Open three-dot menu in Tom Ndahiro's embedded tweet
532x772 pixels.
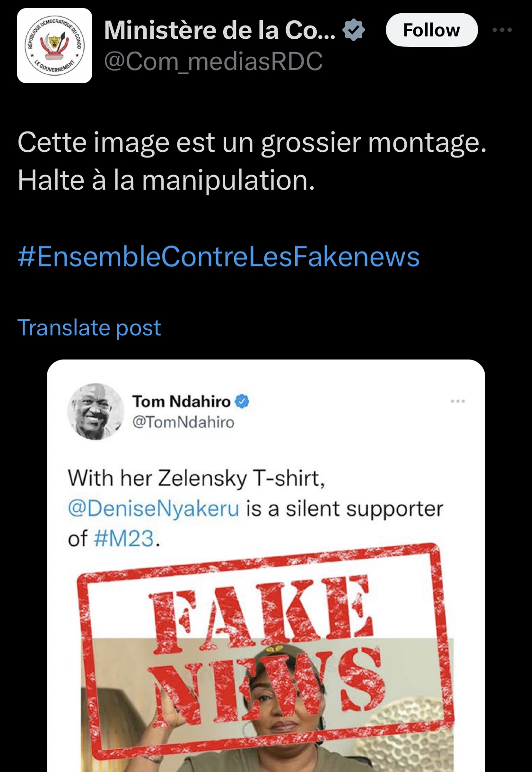(458, 402)
